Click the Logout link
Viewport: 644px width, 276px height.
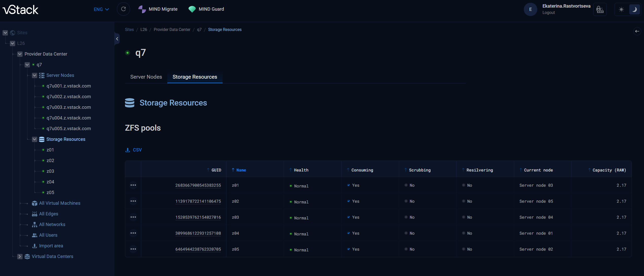tap(549, 13)
